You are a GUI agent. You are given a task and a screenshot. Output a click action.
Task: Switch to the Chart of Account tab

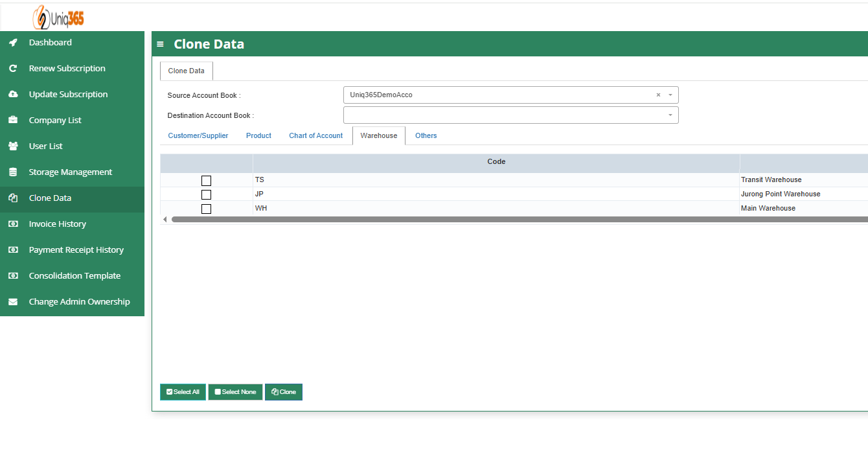pyautogui.click(x=315, y=136)
